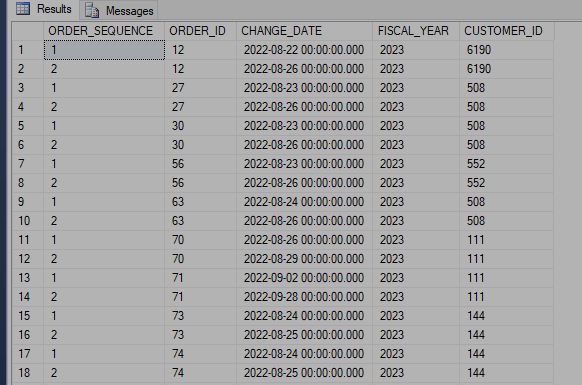Screen dimensions: 582x385
Task: Click ORDER_ID 12 in row 2
Action: click(200, 69)
